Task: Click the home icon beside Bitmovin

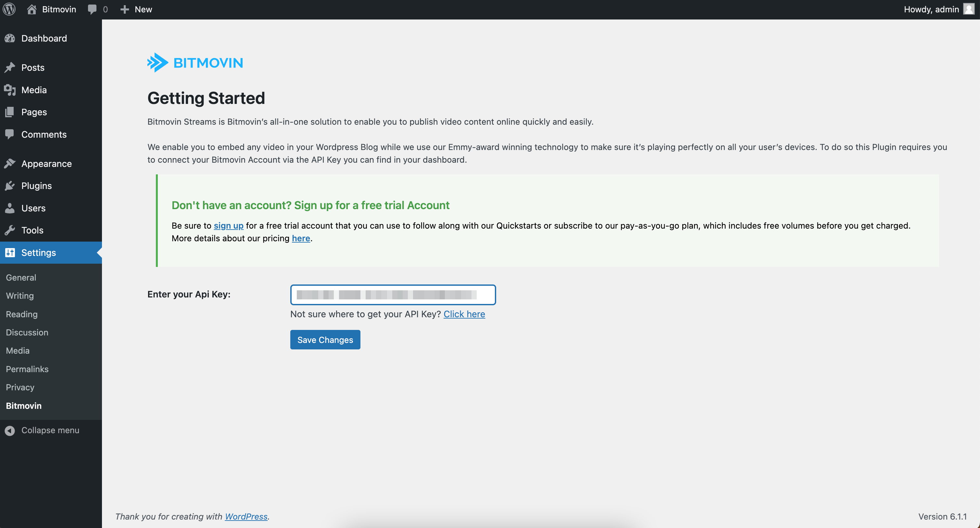Action: (32, 9)
